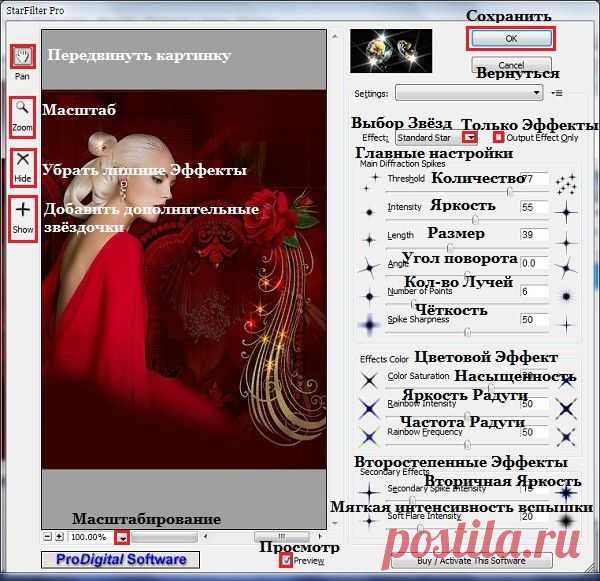Click the Number of Points slider
The image size is (600, 581).
[x=414, y=304]
